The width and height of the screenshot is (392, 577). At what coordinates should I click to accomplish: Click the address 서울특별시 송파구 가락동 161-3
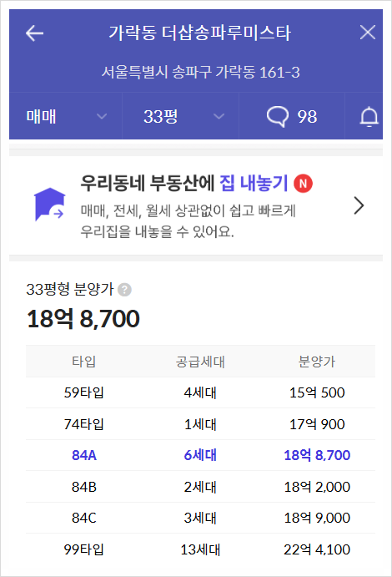pos(201,72)
